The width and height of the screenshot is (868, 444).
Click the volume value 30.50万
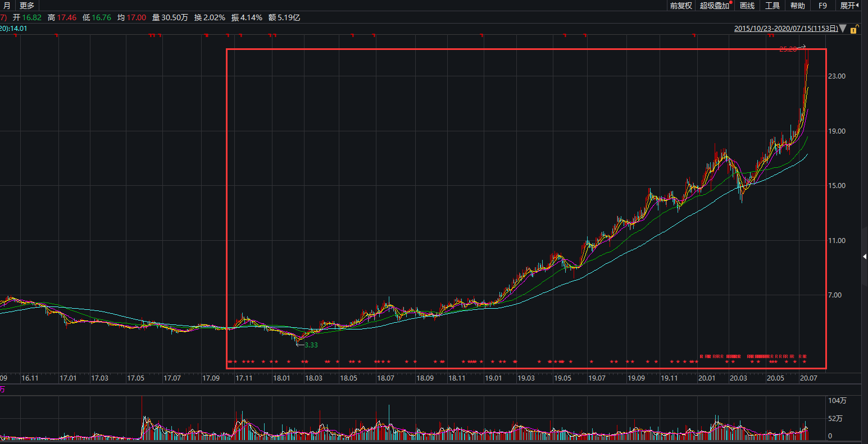[175, 17]
